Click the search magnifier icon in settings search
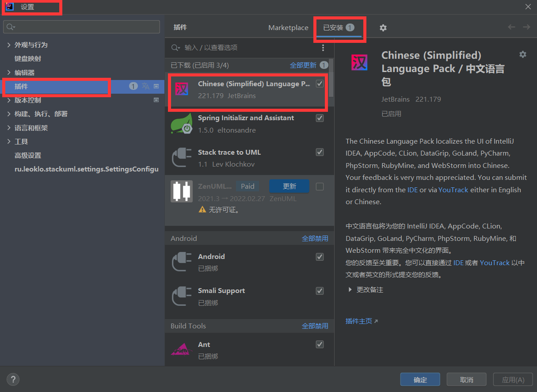 pyautogui.click(x=11, y=27)
